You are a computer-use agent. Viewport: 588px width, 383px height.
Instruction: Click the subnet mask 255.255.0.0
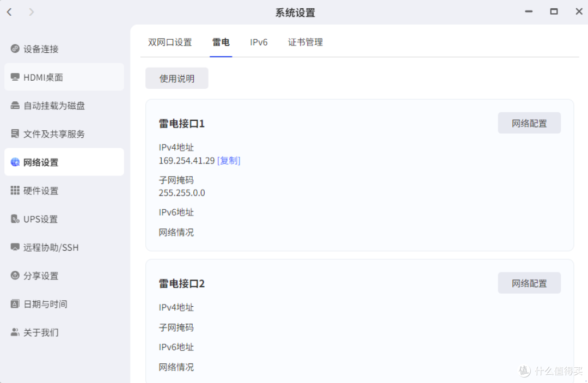click(182, 192)
